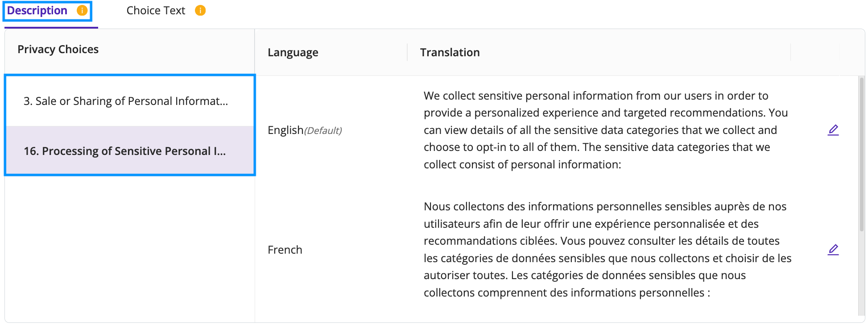This screenshot has height=326, width=868.
Task: Click the French translation paragraph text
Action: pyautogui.click(x=608, y=250)
